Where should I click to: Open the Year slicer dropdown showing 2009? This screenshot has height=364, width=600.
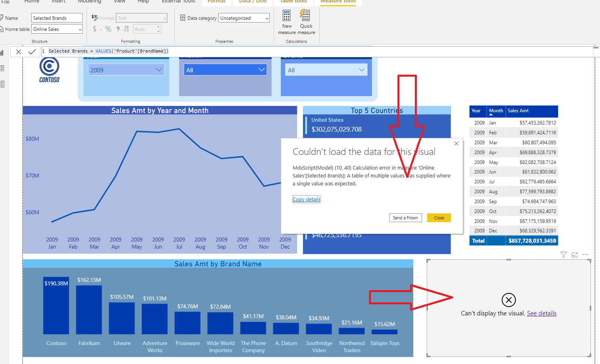point(126,70)
